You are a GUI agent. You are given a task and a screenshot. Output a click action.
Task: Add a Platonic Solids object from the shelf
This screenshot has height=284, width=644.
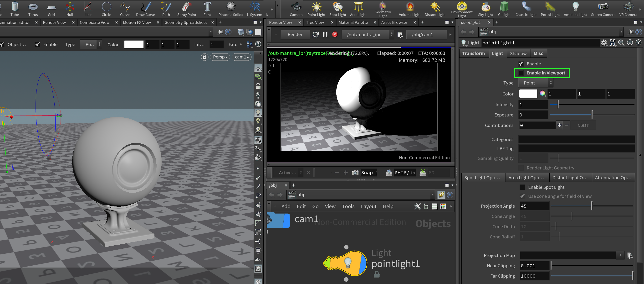(x=230, y=9)
